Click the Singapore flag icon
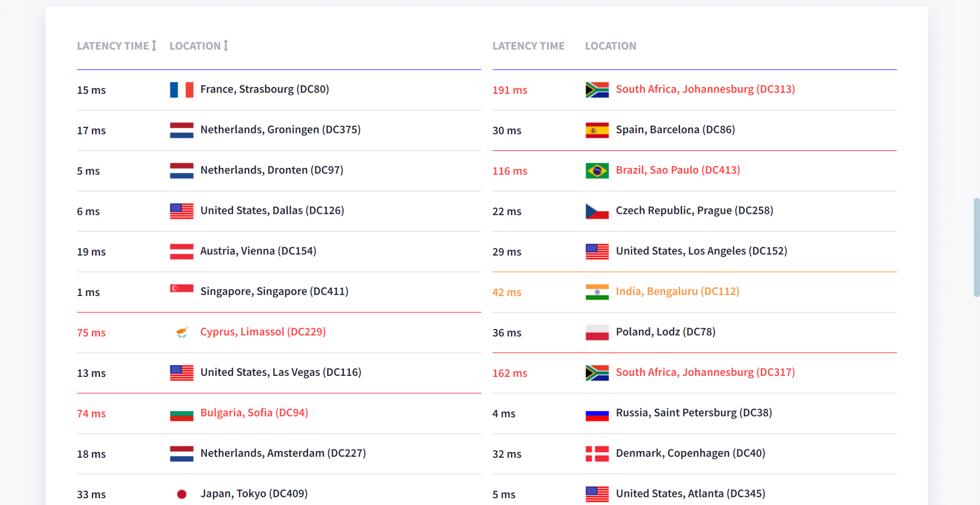980x505 pixels. click(x=181, y=289)
